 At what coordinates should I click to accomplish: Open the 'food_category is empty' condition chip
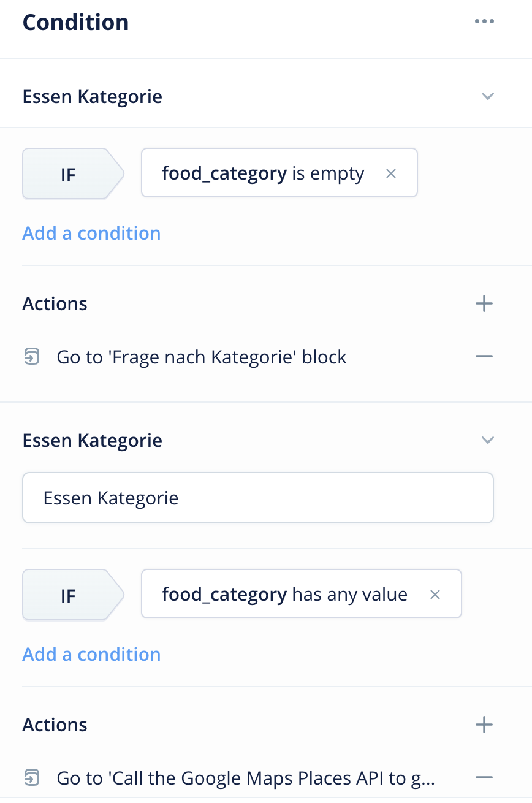click(x=279, y=172)
